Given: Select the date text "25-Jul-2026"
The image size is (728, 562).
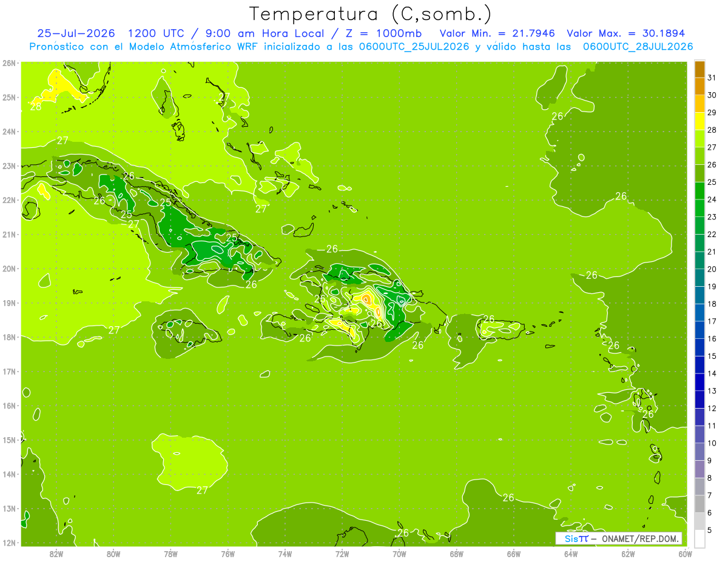Looking at the screenshot, I should (75, 33).
